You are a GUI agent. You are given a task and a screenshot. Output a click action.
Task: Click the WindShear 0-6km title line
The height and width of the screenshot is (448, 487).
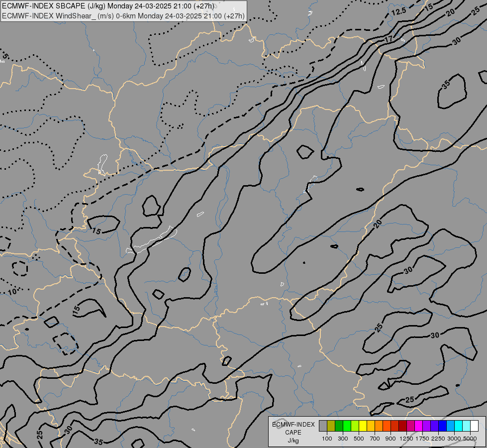coord(123,15)
